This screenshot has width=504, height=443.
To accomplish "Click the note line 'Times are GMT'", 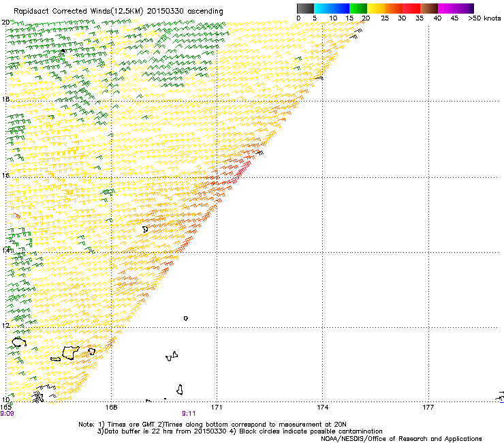I will pyautogui.click(x=131, y=425).
